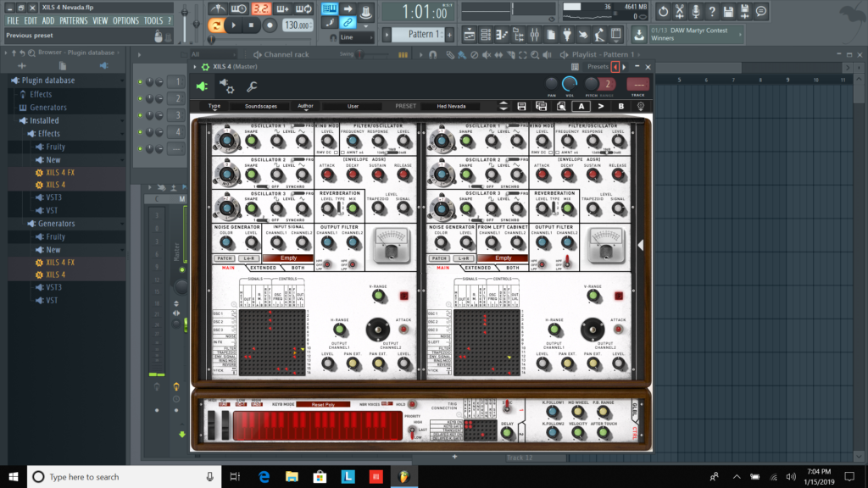Open the audio editor scissors icon
The height and width of the screenshot is (488, 868).
(x=679, y=11)
